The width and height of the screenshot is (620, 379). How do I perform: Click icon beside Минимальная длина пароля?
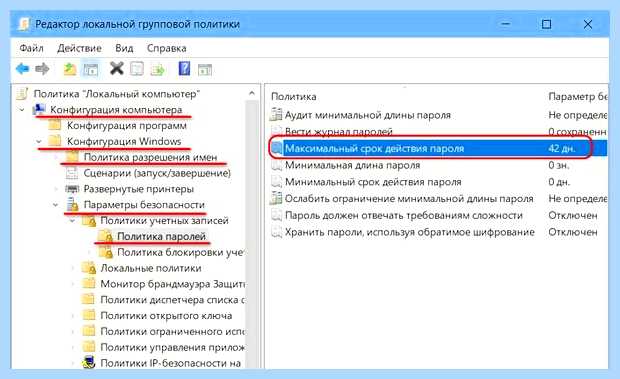tap(276, 165)
